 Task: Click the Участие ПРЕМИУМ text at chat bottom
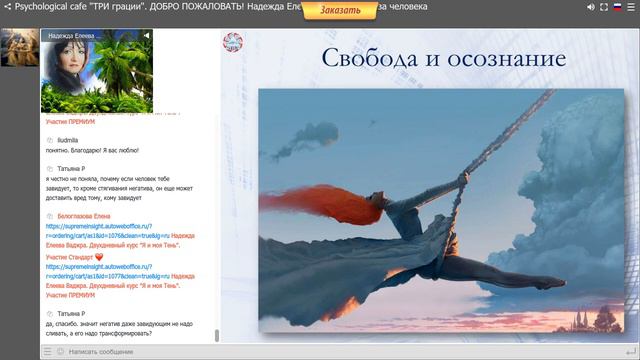click(x=70, y=295)
